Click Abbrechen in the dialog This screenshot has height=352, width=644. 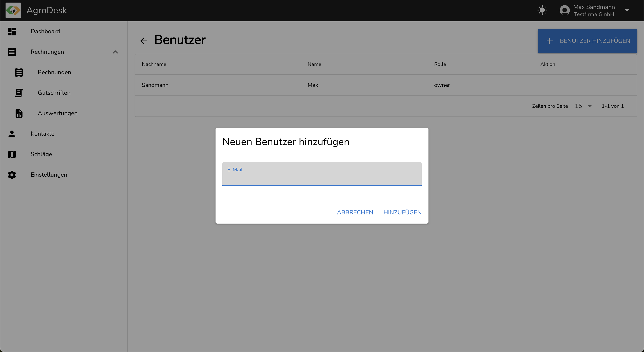(355, 212)
